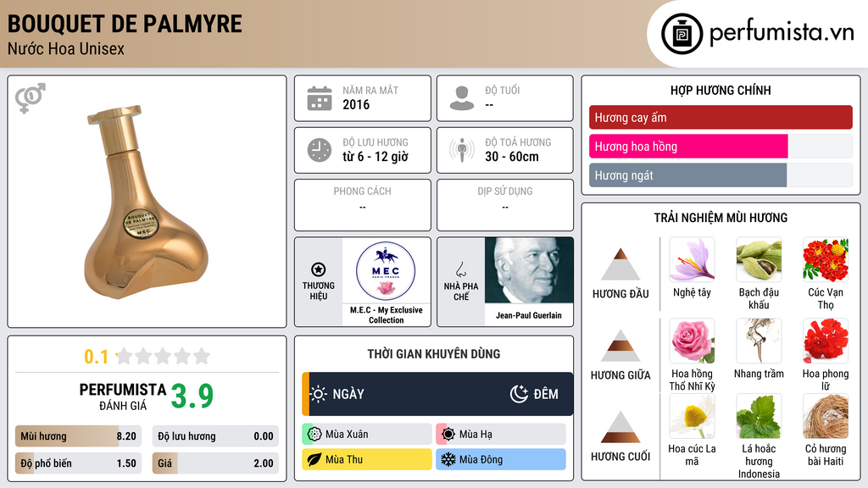Click the perfumista.vn site name
Screen dimensions: 868x488
click(782, 33)
